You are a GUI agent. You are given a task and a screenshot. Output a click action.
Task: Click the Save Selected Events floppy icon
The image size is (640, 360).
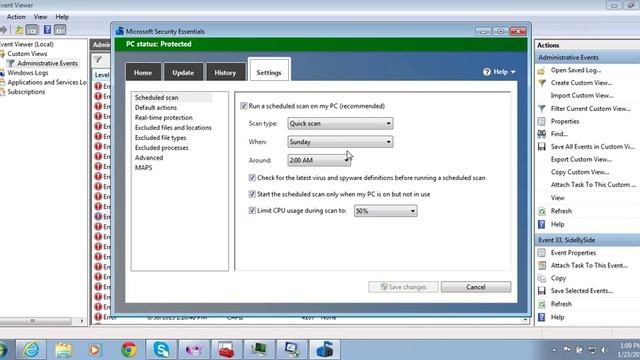click(542, 291)
